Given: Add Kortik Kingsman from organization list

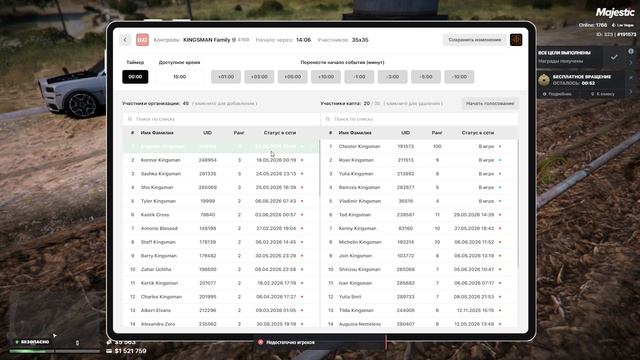Looking at the screenshot, I should tap(221, 283).
